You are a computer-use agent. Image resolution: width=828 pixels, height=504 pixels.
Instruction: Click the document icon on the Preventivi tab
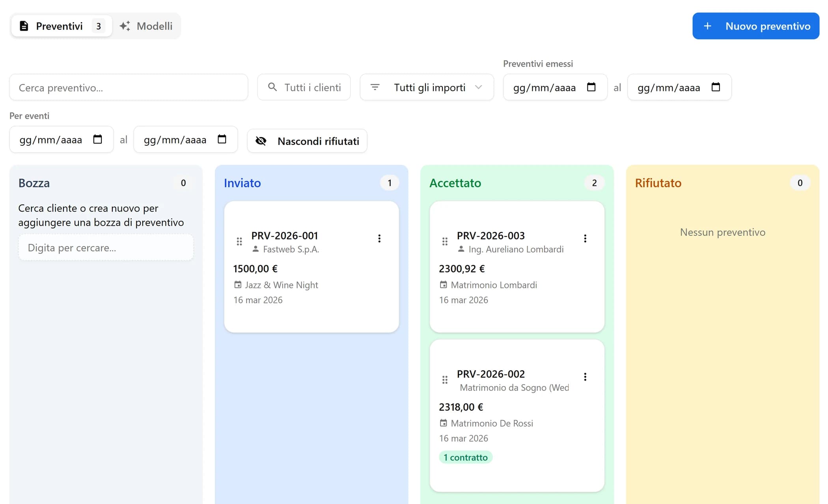(24, 26)
